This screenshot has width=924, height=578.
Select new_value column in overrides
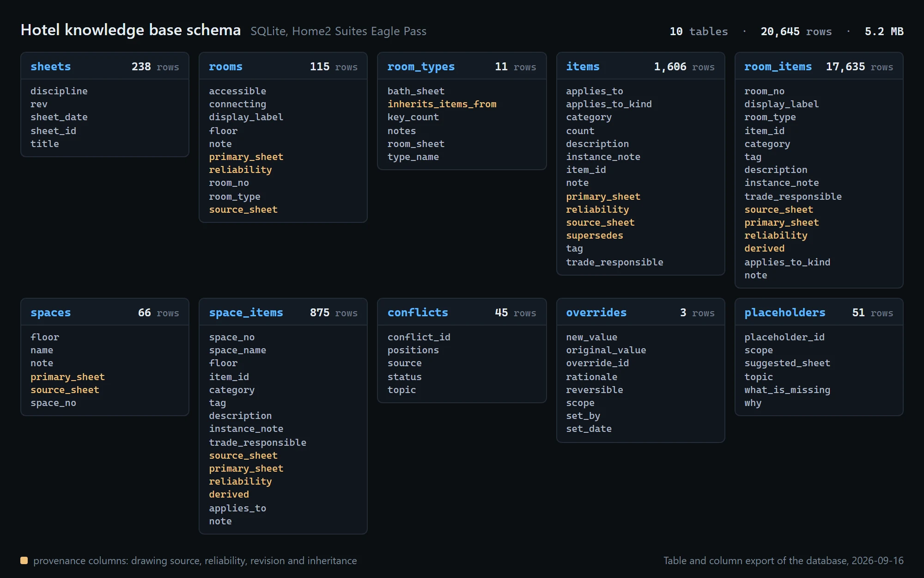click(x=591, y=337)
